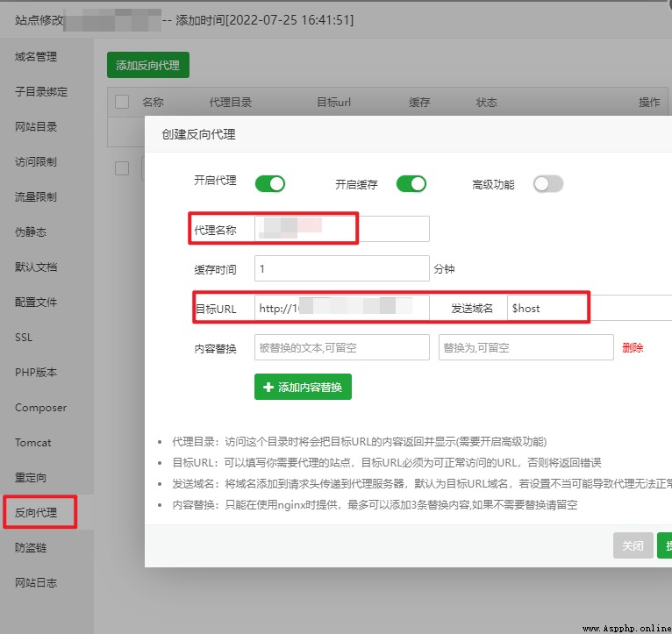Open 流量限制 in sidebar
Viewport: 672px width, 634px height.
click(x=36, y=197)
